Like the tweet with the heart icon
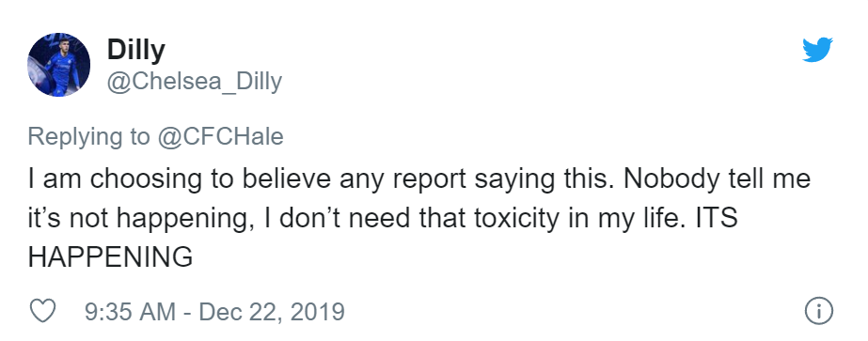Viewport: 868px width, 341px height. pyautogui.click(x=42, y=311)
